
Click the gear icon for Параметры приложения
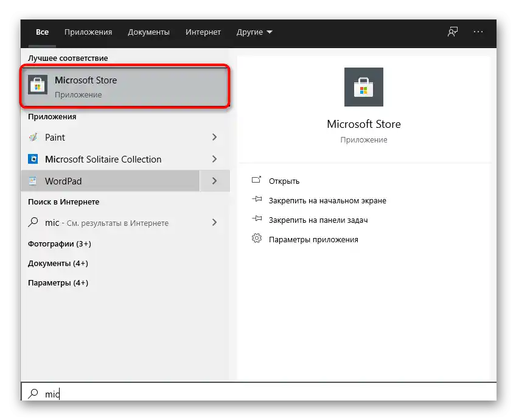point(257,238)
